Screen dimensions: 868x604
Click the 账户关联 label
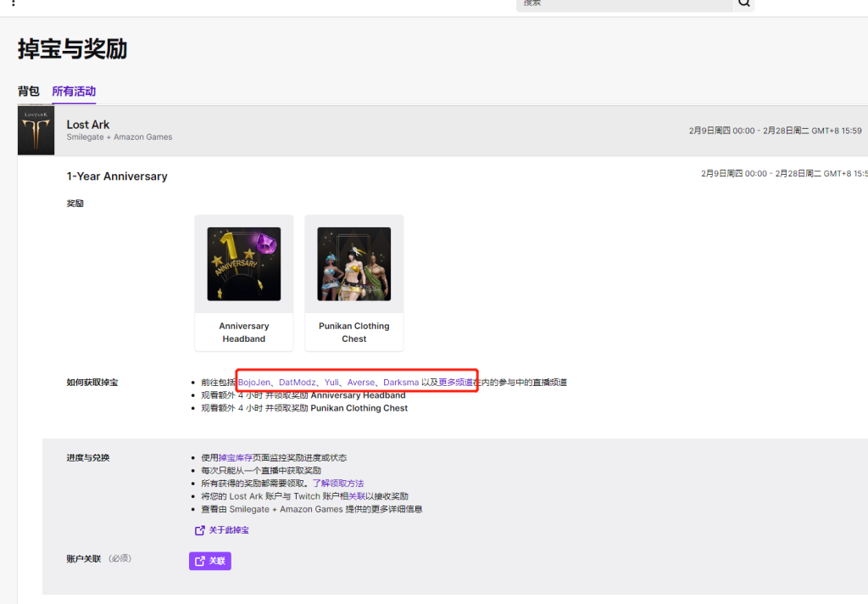84,558
